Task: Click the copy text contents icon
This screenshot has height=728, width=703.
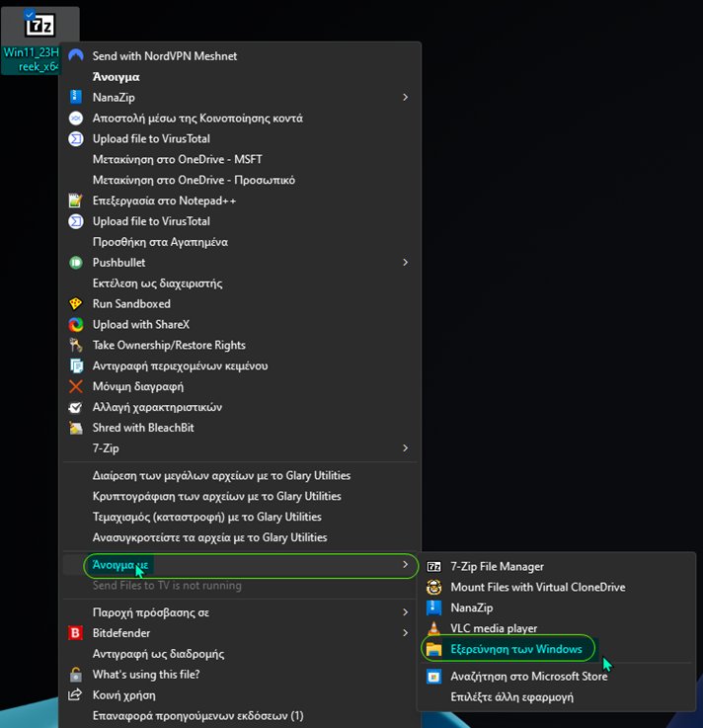Action: [x=76, y=365]
